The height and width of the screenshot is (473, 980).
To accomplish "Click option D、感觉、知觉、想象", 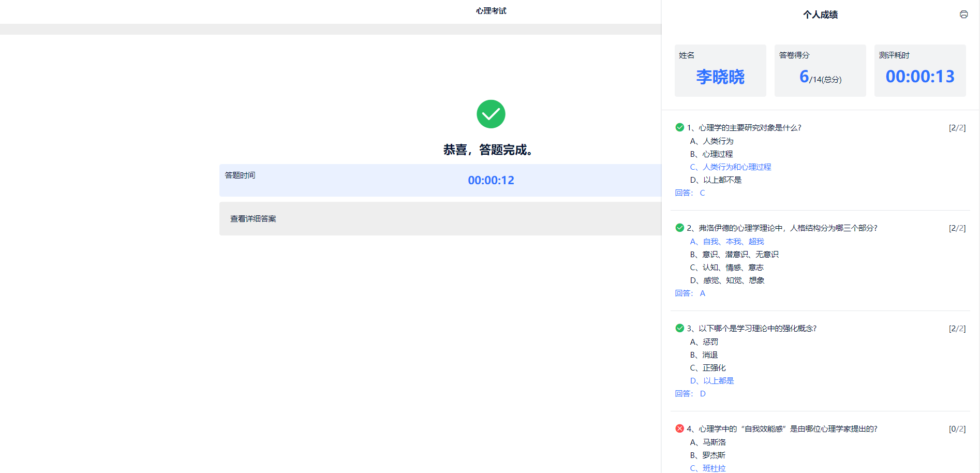I will 727,280.
